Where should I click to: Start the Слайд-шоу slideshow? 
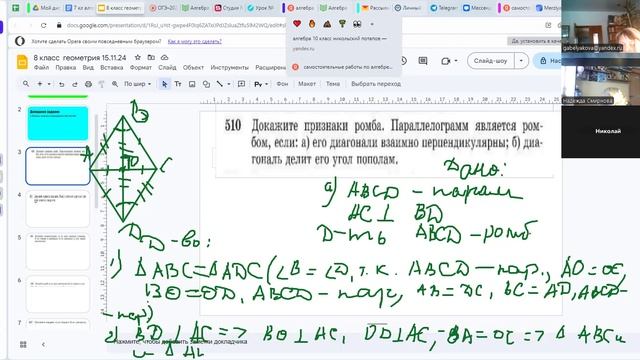coord(490,61)
